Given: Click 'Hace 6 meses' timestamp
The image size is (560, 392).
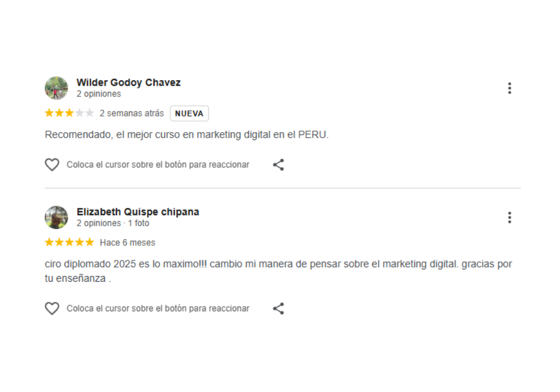Looking at the screenshot, I should [x=127, y=243].
